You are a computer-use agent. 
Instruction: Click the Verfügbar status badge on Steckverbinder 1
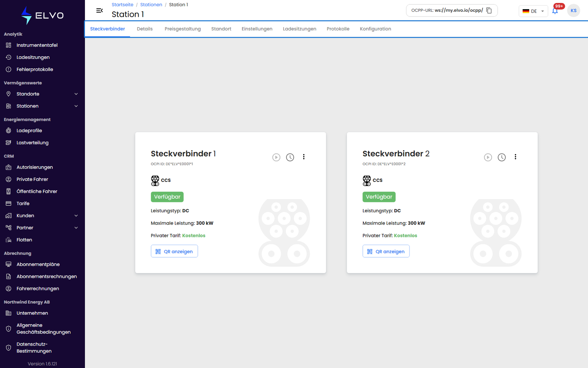167,197
